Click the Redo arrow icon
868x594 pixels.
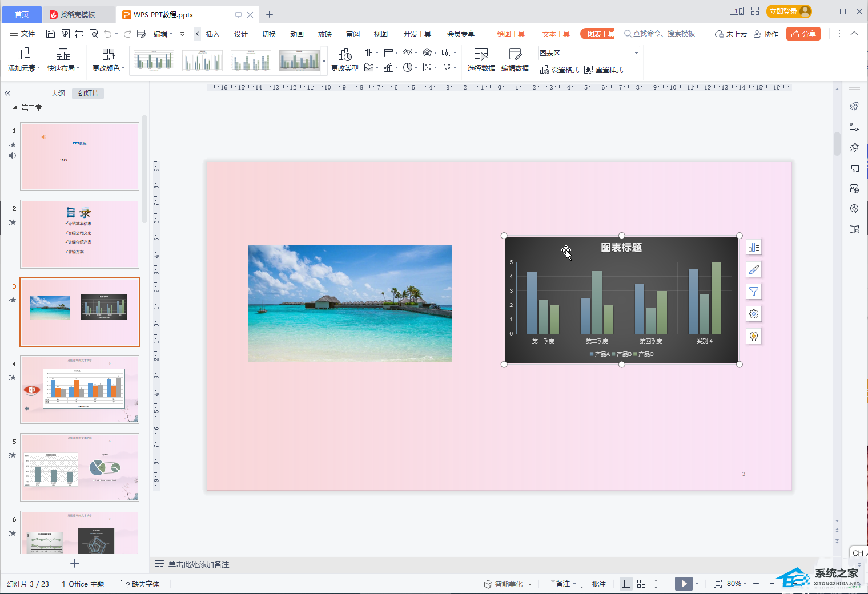127,34
